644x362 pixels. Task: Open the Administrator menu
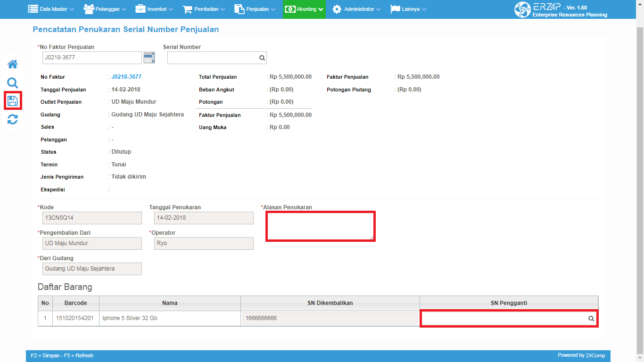click(357, 9)
